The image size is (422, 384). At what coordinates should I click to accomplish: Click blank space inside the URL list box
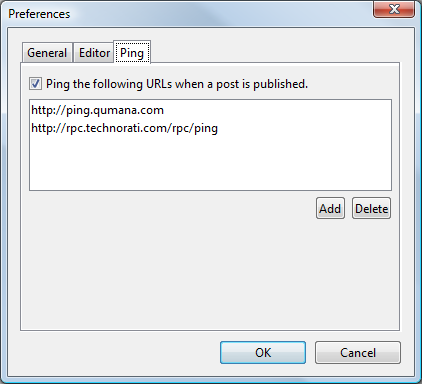tap(210, 163)
